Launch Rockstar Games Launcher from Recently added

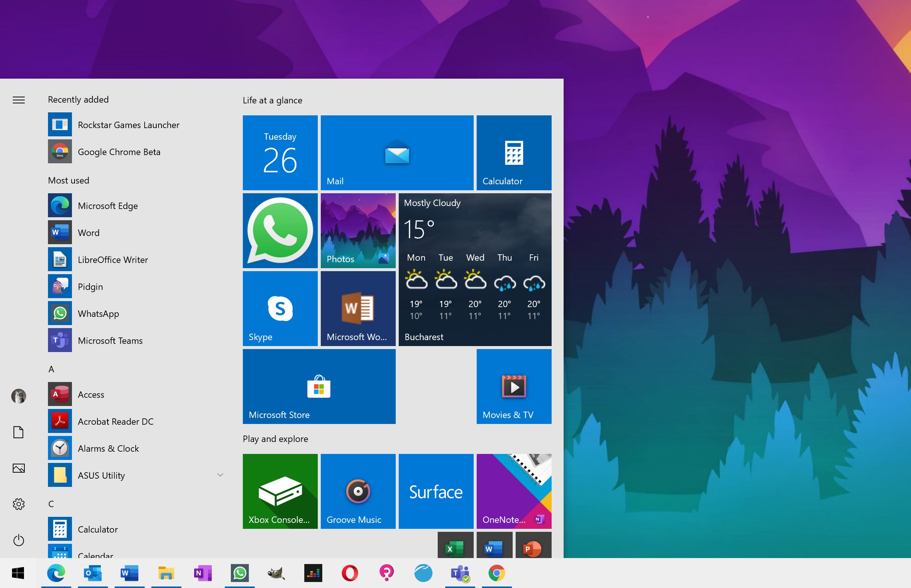[136, 124]
